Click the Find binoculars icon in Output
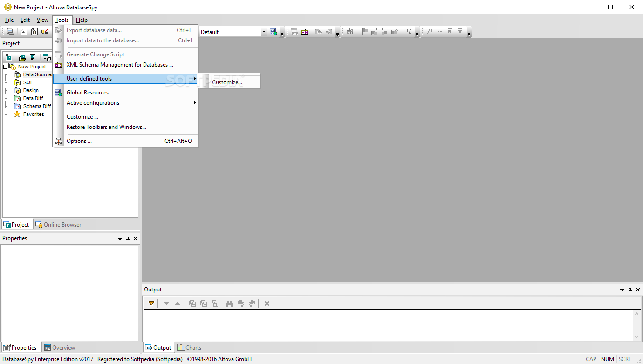Screen dimensions: 643x364 pos(229,303)
